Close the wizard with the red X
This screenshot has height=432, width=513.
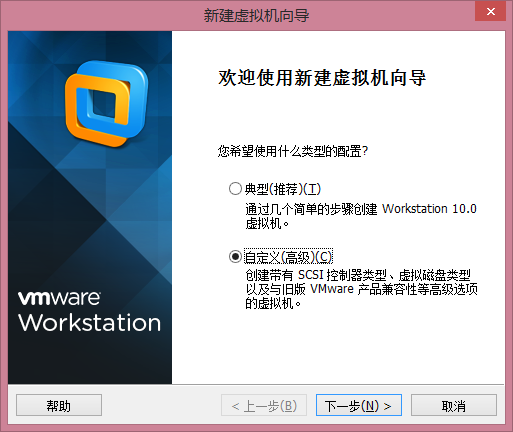coord(490,12)
